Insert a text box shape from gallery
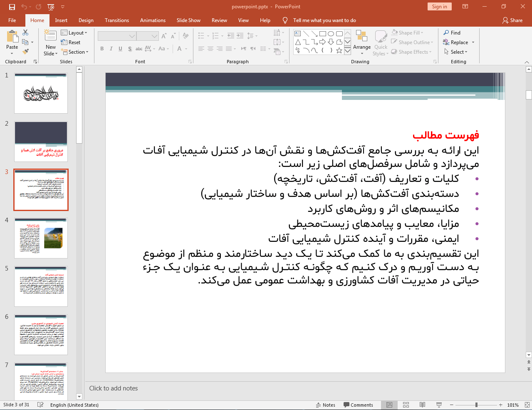 tap(298, 34)
